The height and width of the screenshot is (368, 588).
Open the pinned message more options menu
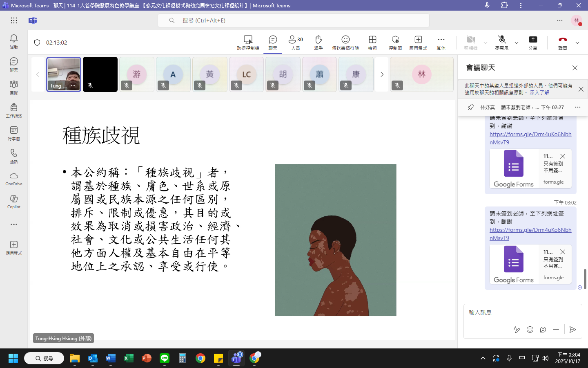[x=577, y=107]
